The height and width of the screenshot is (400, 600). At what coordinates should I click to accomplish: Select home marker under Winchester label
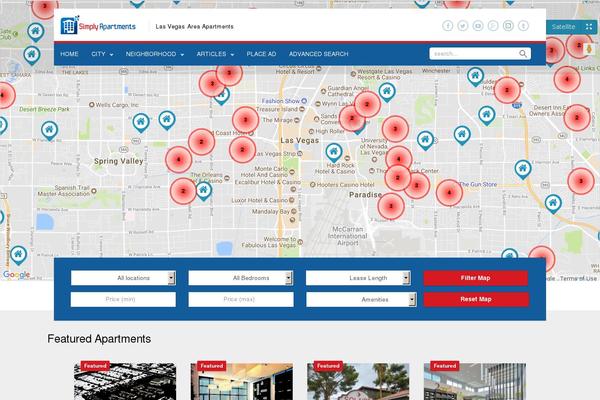tap(475, 76)
